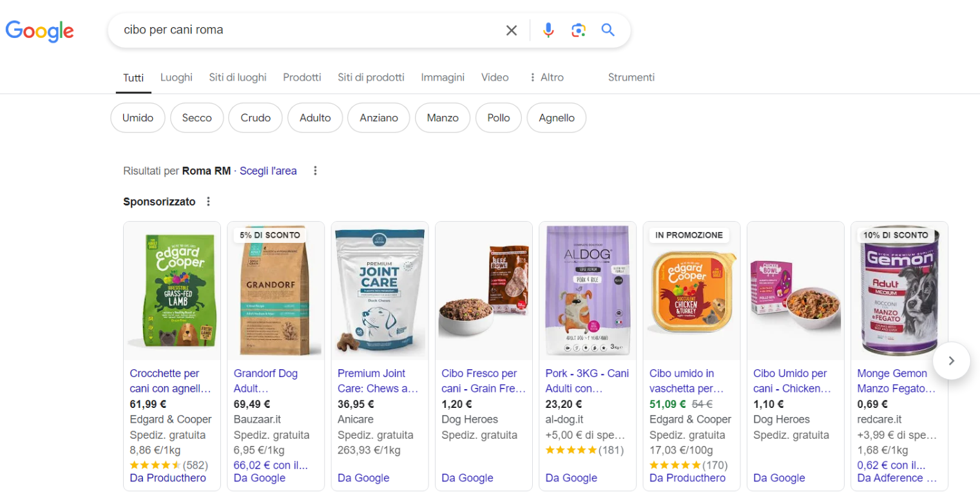Image resolution: width=980 pixels, height=502 pixels.
Task: Enable the Secco filter chip
Action: (x=197, y=118)
